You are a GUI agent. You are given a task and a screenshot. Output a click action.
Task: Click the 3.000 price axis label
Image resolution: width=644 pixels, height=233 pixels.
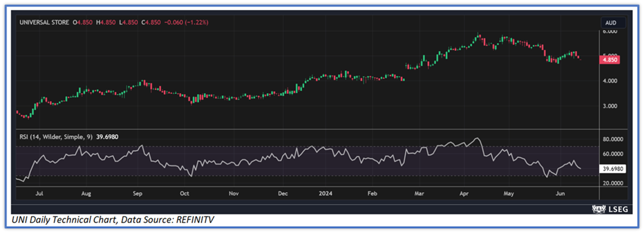point(610,106)
